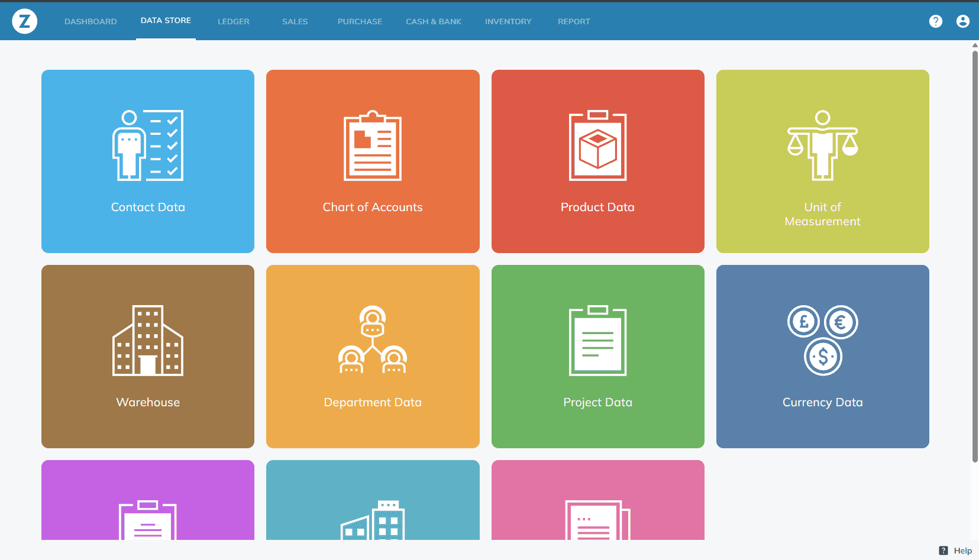The image size is (979, 560).
Task: Click the Currency Data coins icon
Action: pyautogui.click(x=822, y=340)
